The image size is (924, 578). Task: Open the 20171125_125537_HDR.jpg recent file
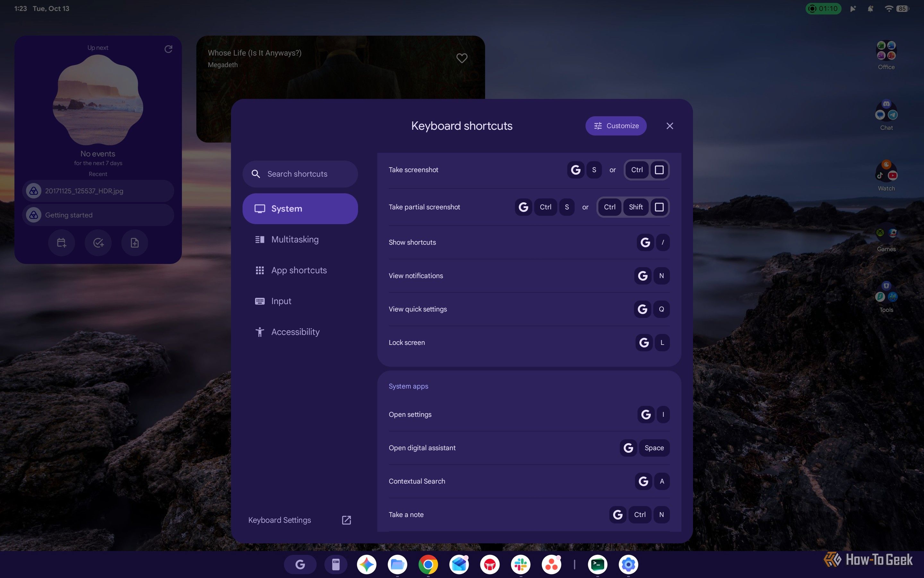tap(98, 191)
